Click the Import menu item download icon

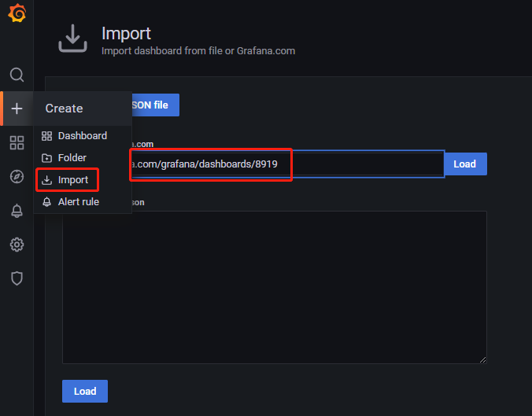point(46,180)
